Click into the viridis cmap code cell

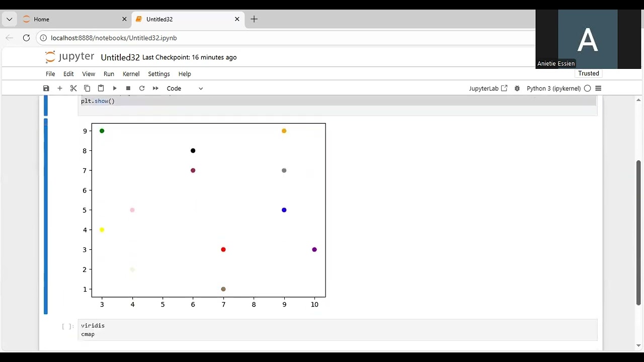pos(338,330)
